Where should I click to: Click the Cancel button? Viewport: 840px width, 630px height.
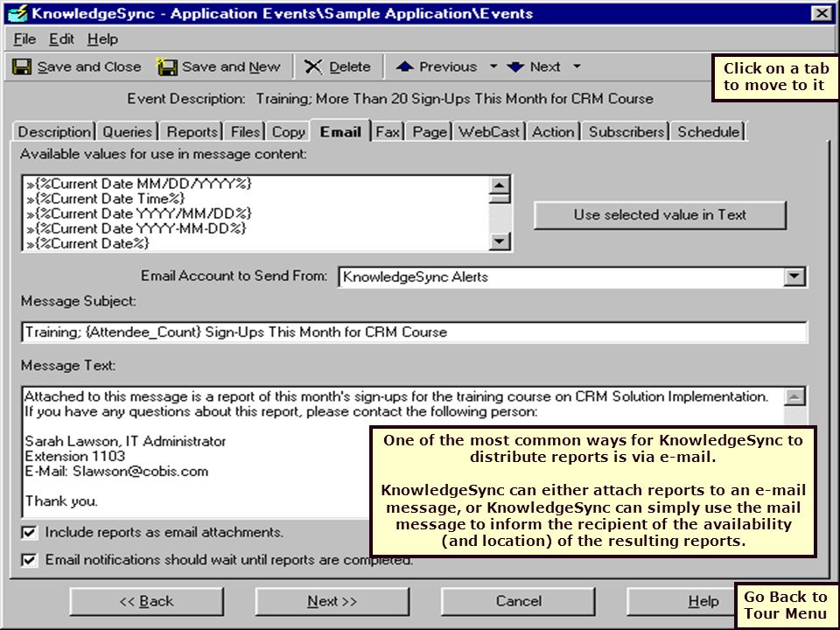(518, 602)
